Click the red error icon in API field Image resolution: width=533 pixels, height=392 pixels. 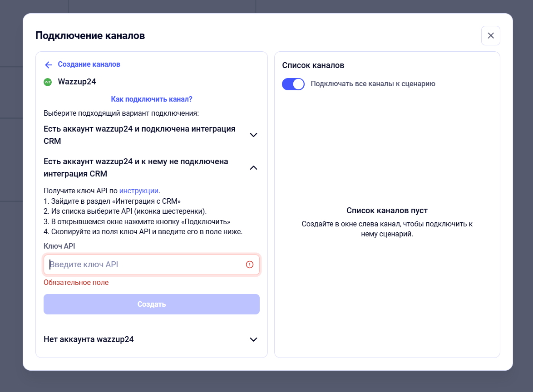(x=250, y=265)
